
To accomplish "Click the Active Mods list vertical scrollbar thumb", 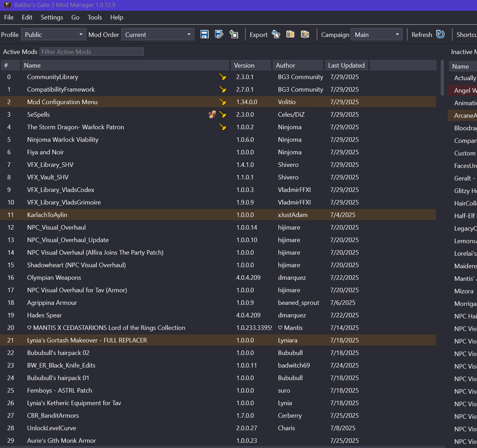I will pyautogui.click(x=443, y=78).
